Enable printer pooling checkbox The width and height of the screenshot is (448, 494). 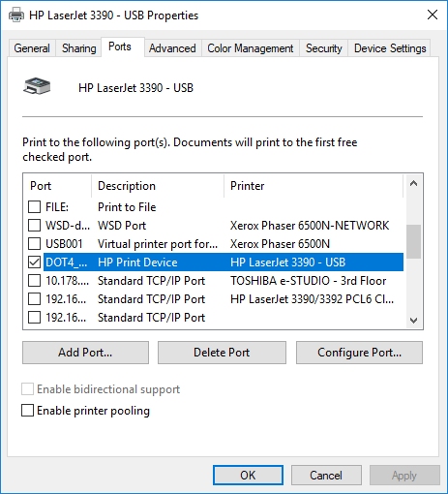(27, 411)
